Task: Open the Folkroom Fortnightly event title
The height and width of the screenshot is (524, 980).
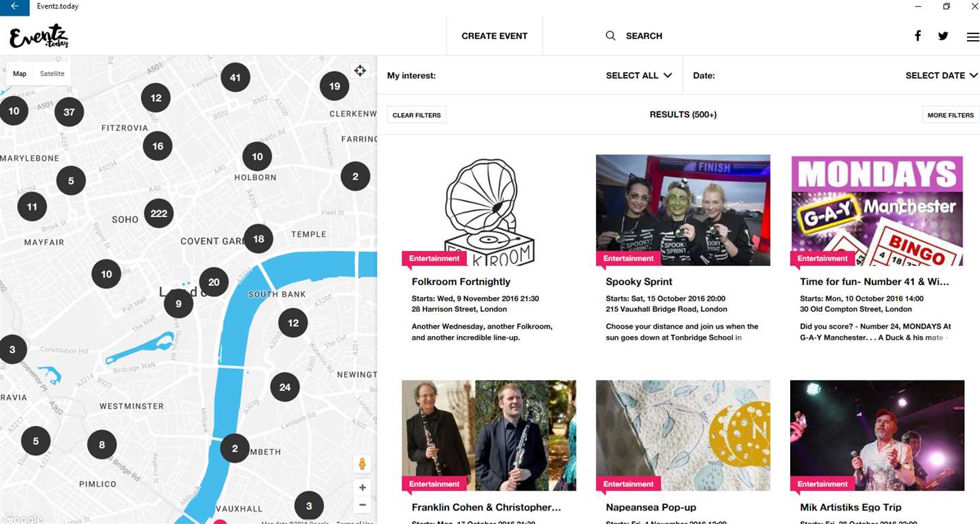Action: click(461, 281)
